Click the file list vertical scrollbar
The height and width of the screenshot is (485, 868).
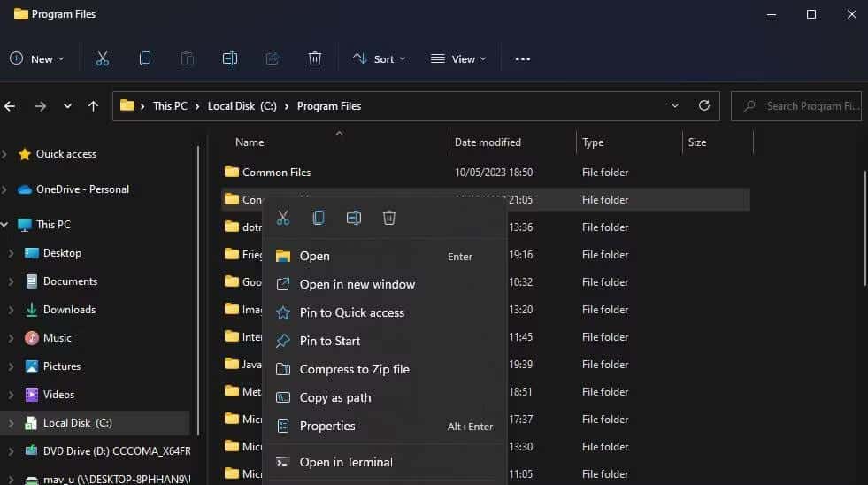tap(865, 228)
